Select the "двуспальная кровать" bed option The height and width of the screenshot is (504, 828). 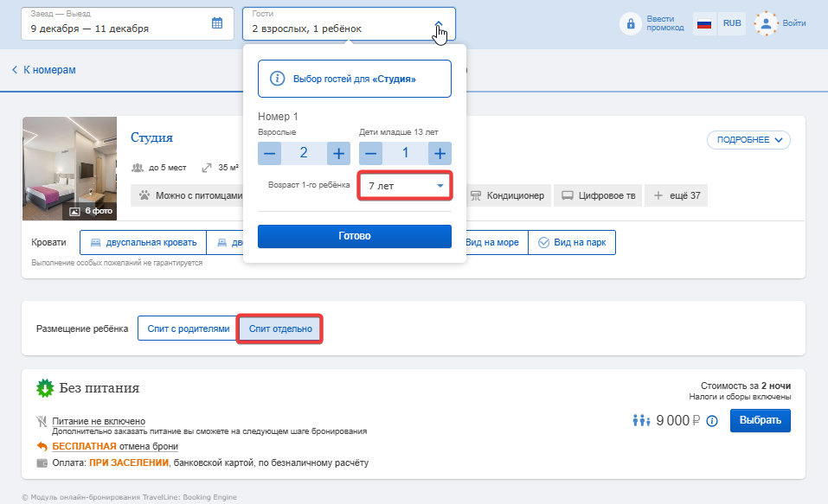pyautogui.click(x=143, y=242)
